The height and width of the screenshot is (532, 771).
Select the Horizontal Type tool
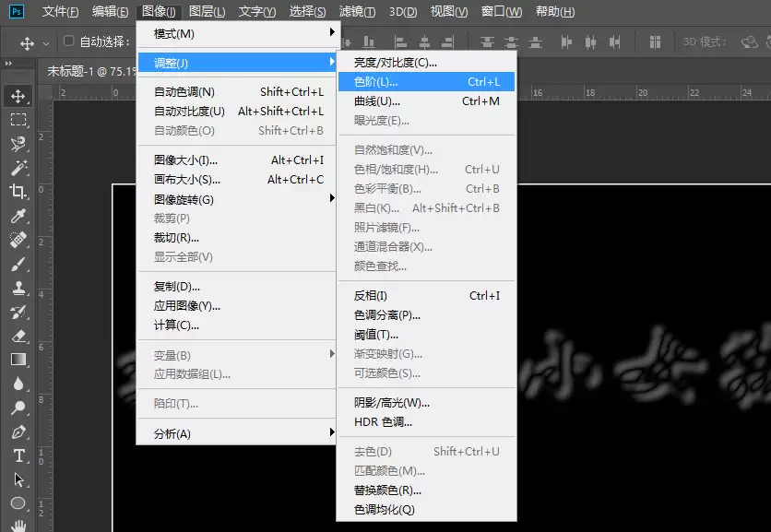tap(18, 455)
